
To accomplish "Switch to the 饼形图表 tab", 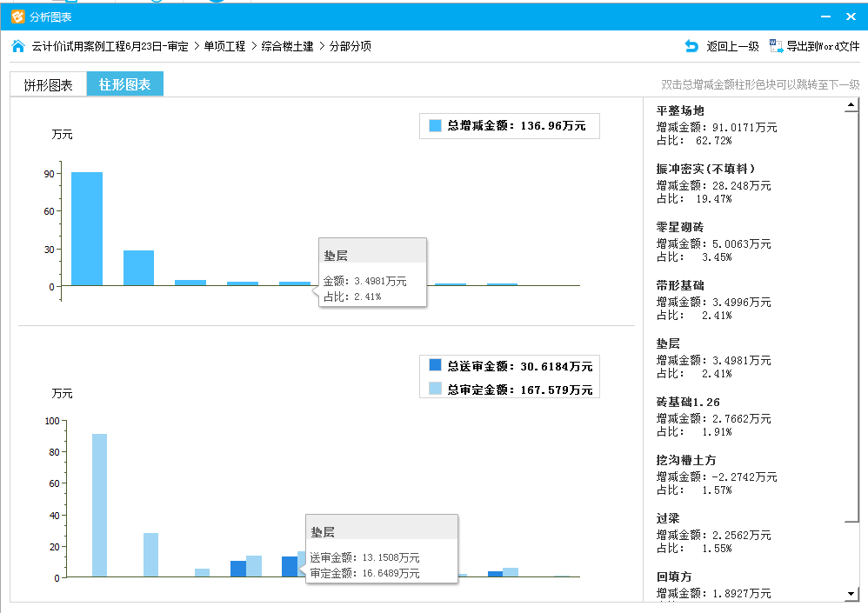I will pyautogui.click(x=48, y=85).
